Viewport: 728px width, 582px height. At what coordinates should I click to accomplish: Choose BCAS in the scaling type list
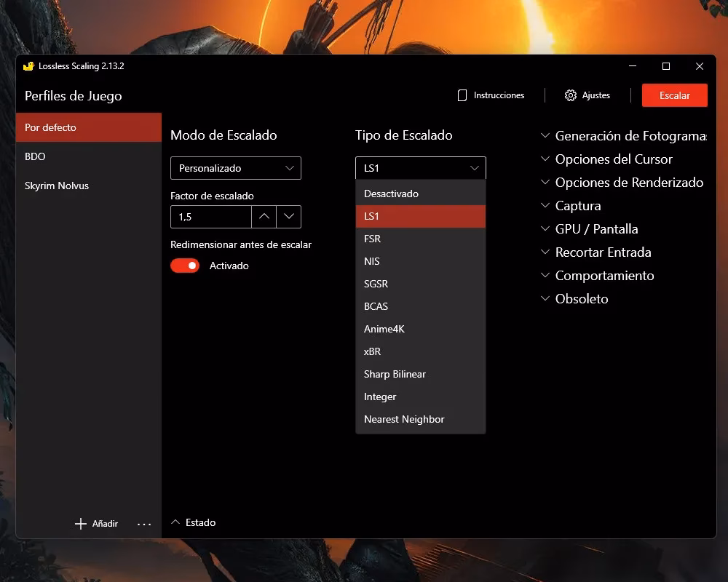(x=421, y=306)
